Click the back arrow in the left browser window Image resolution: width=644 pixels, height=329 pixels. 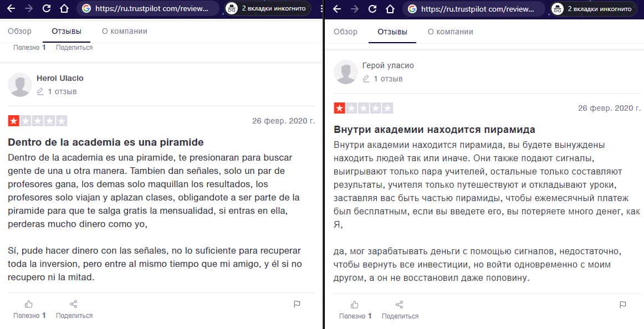(11, 9)
